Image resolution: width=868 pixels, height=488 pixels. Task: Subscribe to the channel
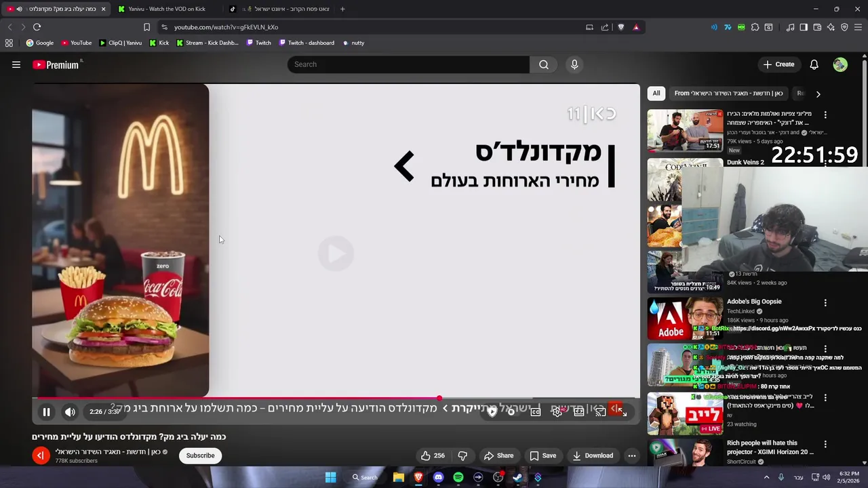[x=201, y=455]
